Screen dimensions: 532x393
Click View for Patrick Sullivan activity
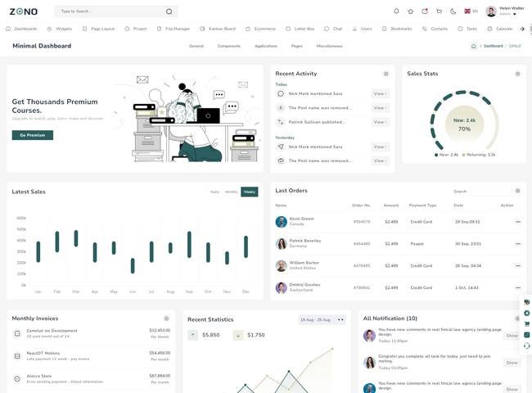click(380, 122)
